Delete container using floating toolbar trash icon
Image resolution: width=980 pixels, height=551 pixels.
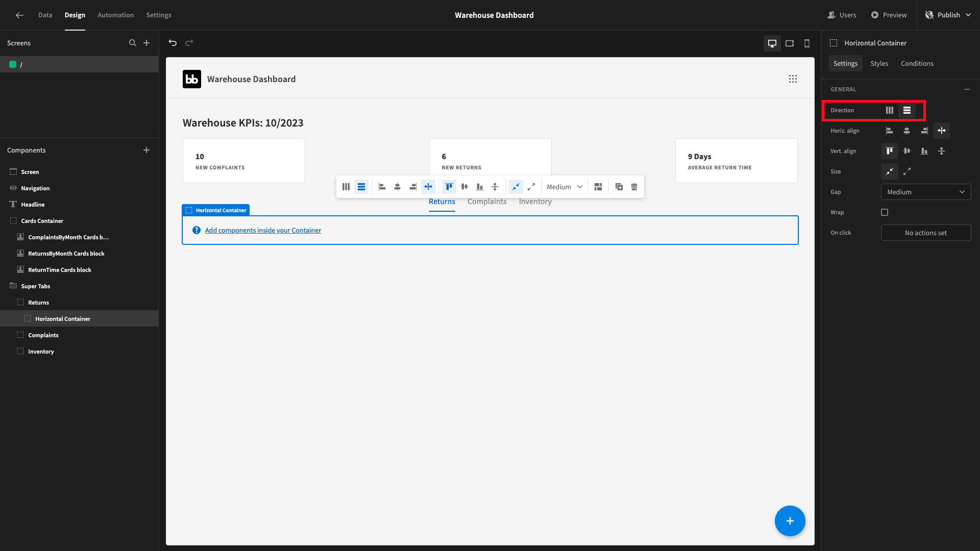point(634,187)
